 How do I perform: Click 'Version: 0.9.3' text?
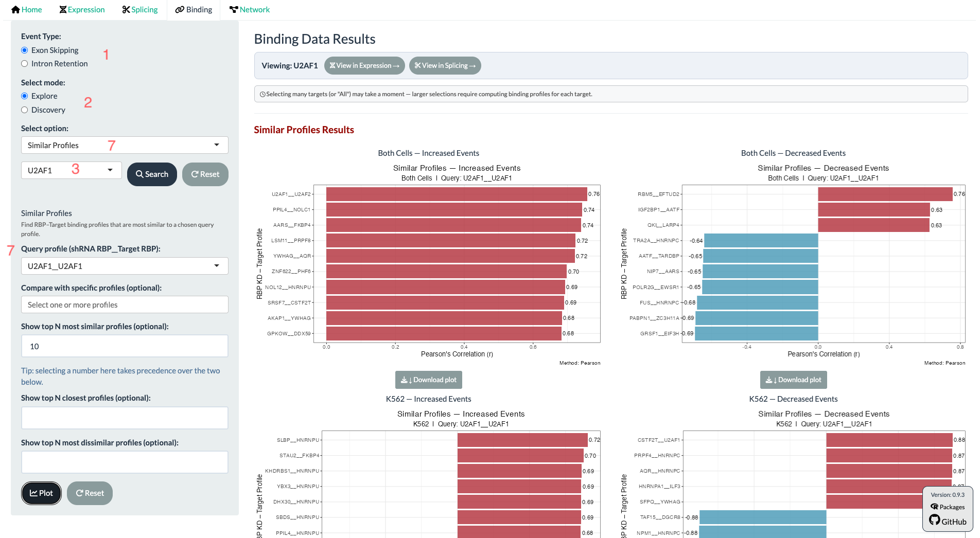(948, 495)
